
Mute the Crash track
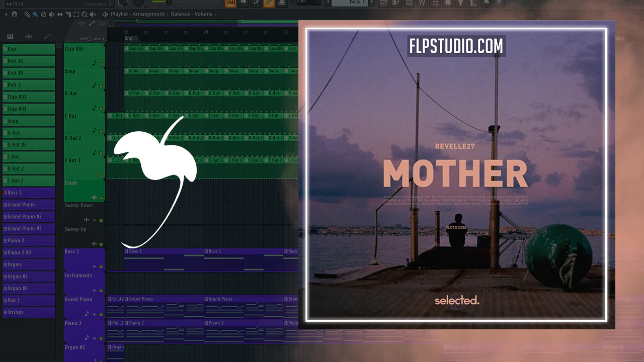(101, 198)
